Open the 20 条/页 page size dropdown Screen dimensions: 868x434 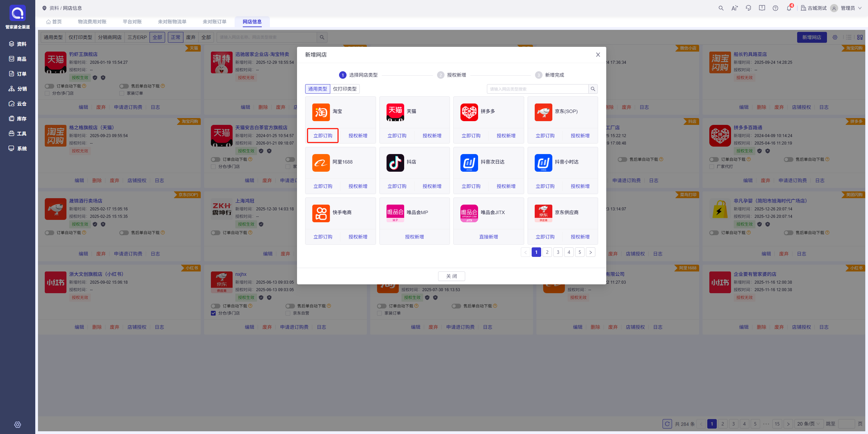[x=809, y=423]
